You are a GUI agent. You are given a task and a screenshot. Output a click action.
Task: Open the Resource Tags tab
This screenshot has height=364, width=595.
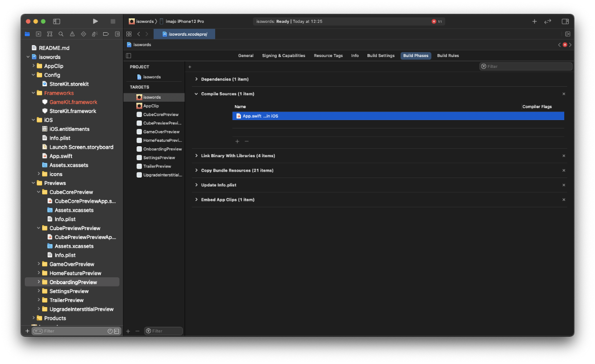[x=328, y=56]
